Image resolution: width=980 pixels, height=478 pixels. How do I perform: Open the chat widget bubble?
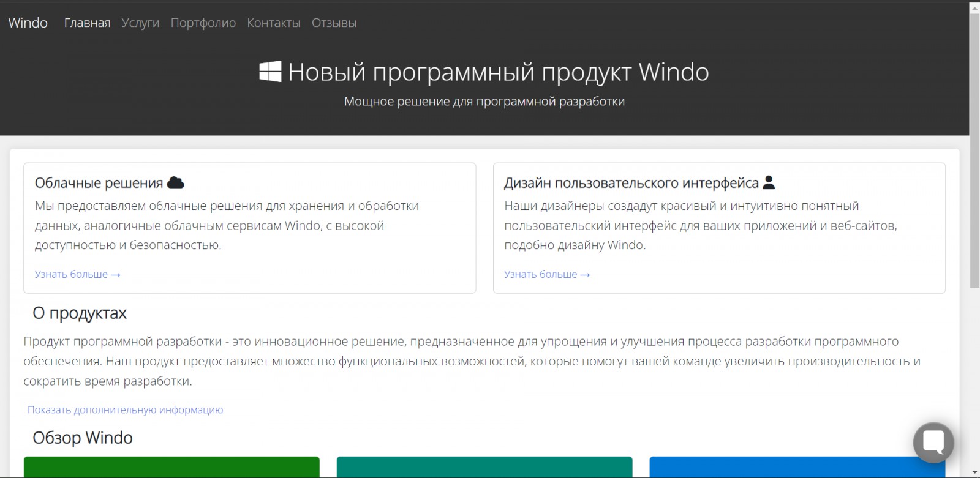pos(933,443)
